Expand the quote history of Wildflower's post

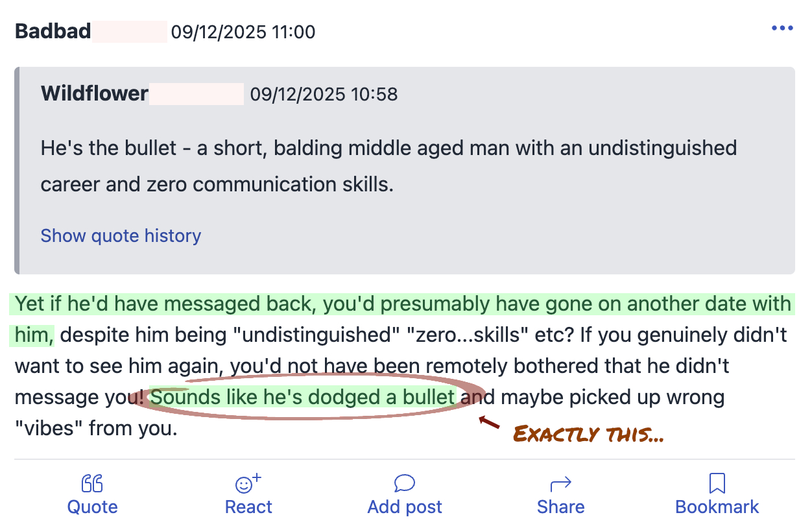click(121, 235)
